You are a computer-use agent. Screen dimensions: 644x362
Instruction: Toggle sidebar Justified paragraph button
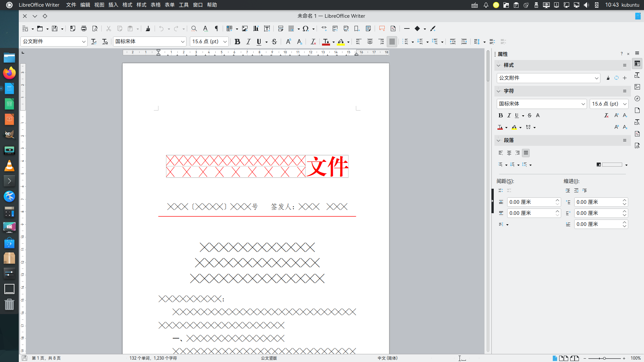[x=526, y=153]
